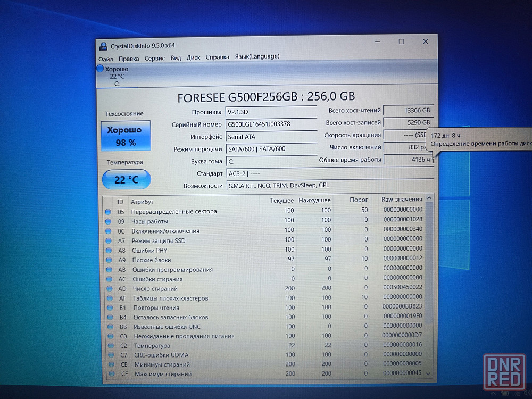Click raw value 000000001028 of Часы работы
This screenshot has height=399, width=532.
(x=403, y=220)
